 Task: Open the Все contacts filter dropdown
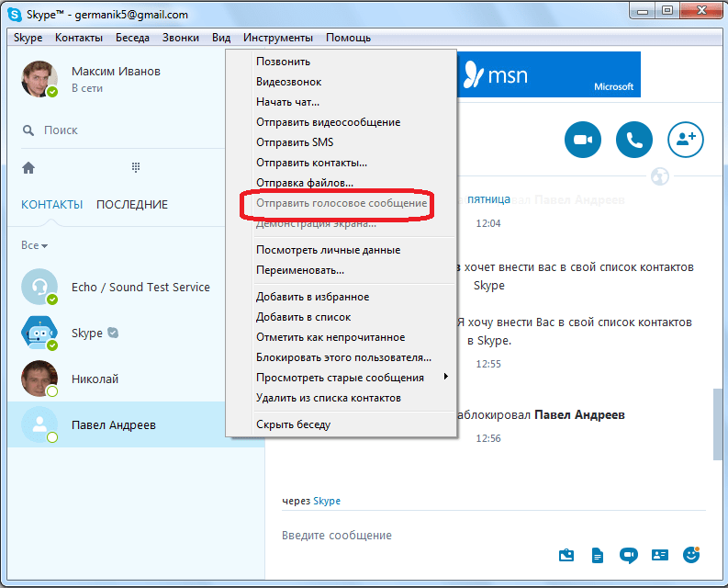(x=34, y=245)
